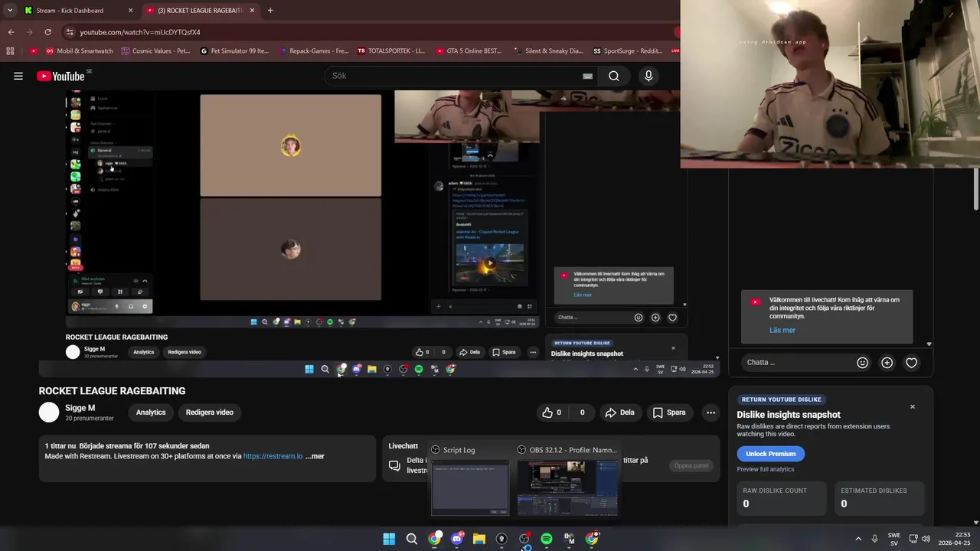
Task: Open the Sigge M channel name
Action: coord(80,408)
